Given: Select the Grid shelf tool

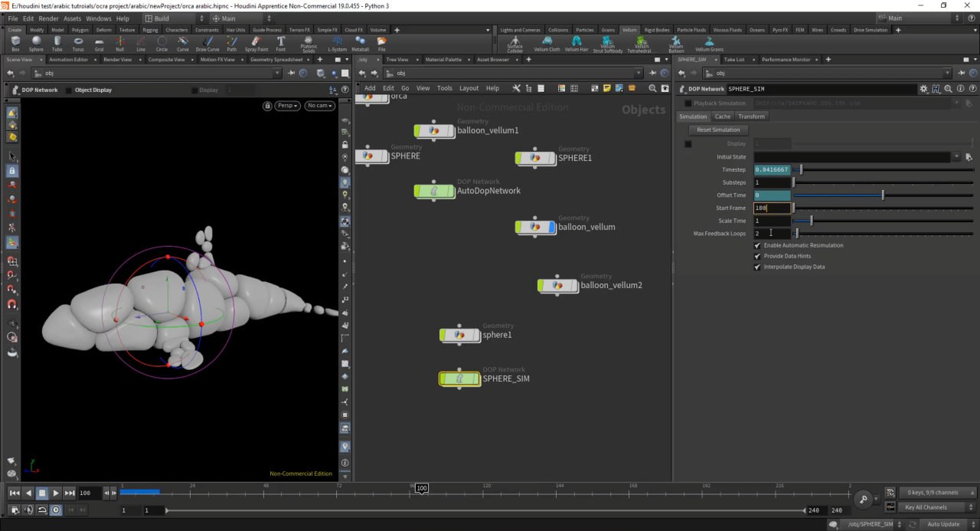Looking at the screenshot, I should [x=99, y=43].
